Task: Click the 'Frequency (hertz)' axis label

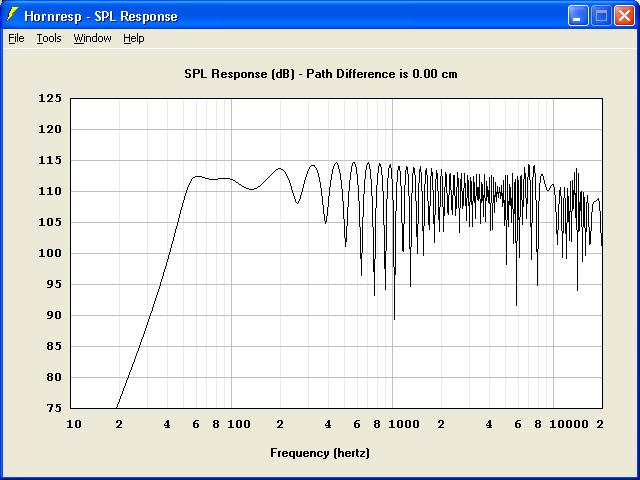Action: (320, 453)
